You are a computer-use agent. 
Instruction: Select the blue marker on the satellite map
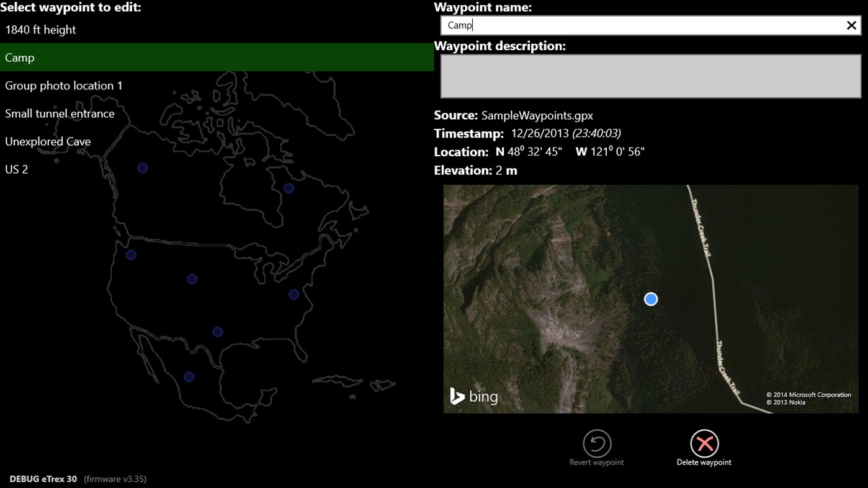[x=650, y=299]
